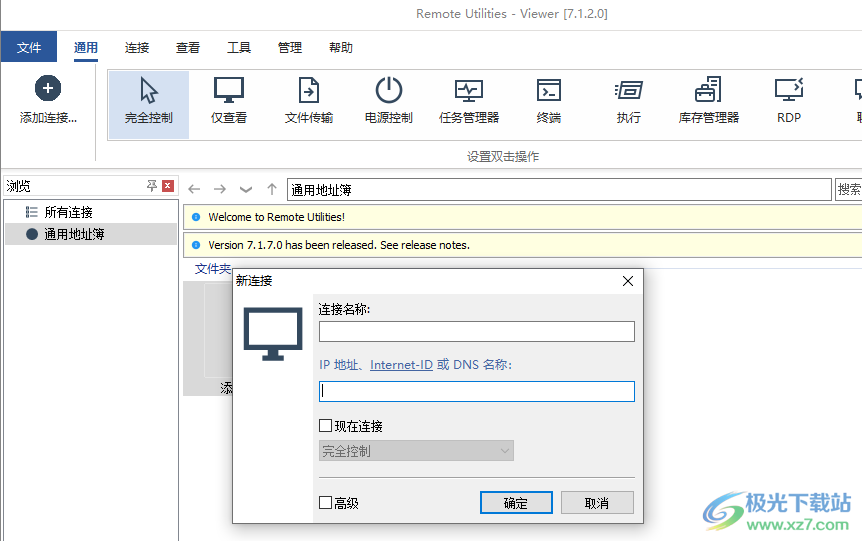This screenshot has width=862, height=541.
Task: Switch to the 查看 tab
Action: coord(188,48)
